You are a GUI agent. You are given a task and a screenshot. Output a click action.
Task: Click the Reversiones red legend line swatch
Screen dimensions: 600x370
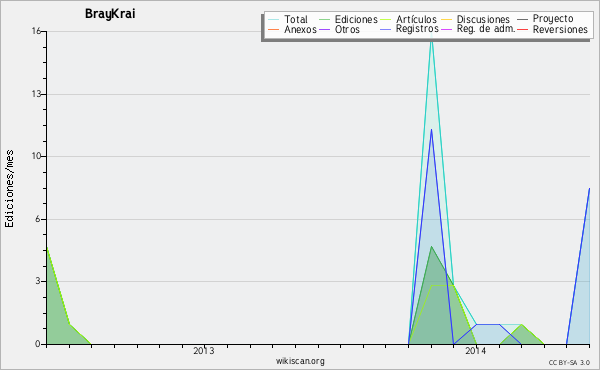coord(522,29)
